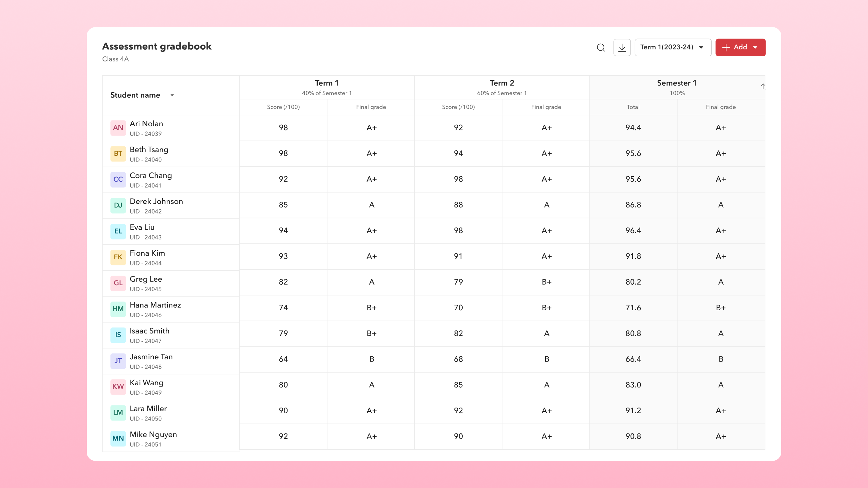Viewport: 868px width, 488px height.
Task: Click the search magnifier icon
Action: 601,48
